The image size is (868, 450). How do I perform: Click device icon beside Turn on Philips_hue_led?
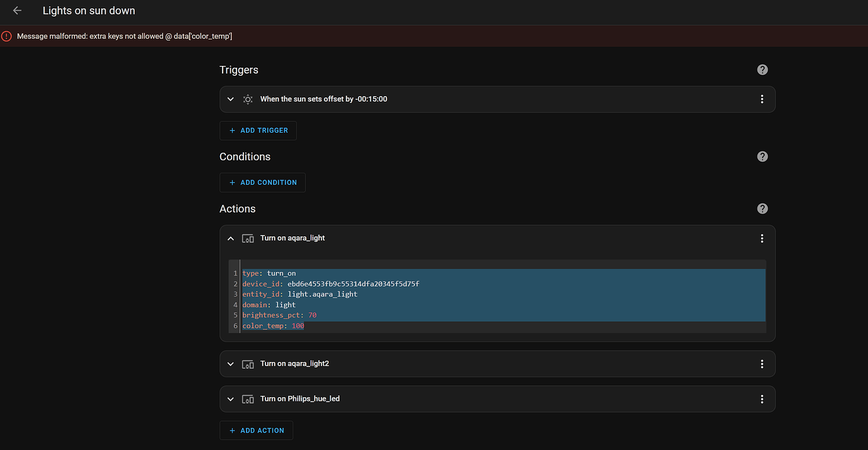(x=248, y=399)
